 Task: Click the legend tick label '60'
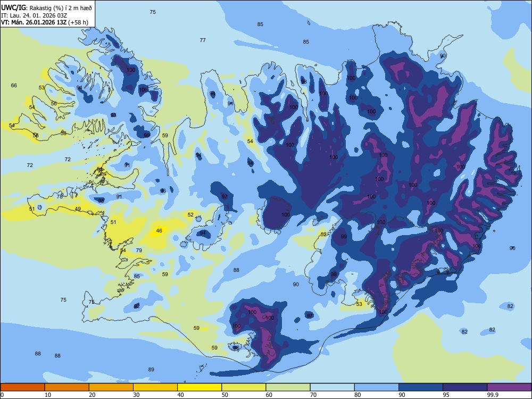[269, 395]
